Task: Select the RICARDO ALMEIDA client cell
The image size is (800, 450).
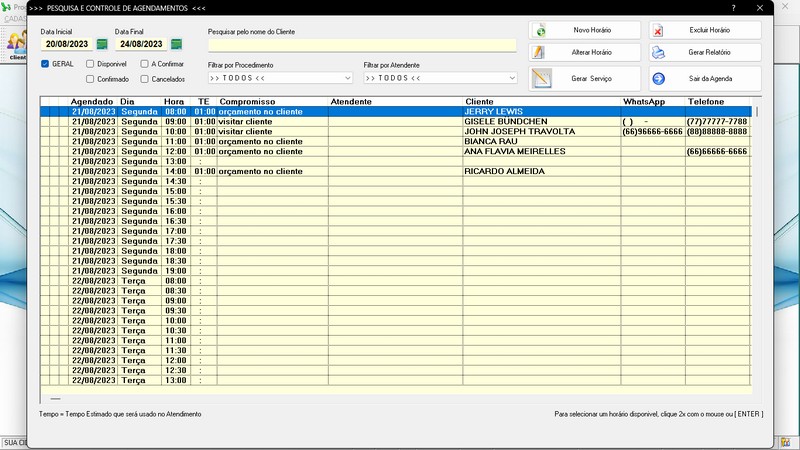Action: pos(542,171)
